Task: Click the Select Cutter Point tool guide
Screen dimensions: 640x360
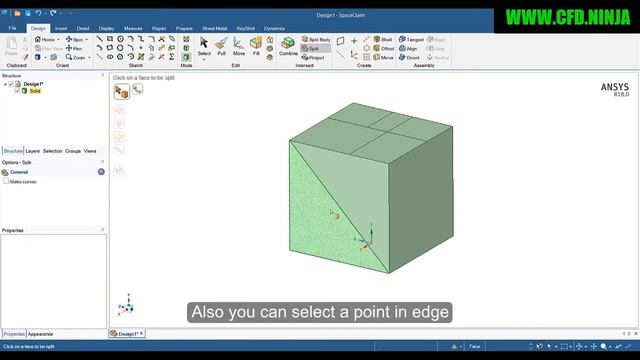Action: (138, 89)
